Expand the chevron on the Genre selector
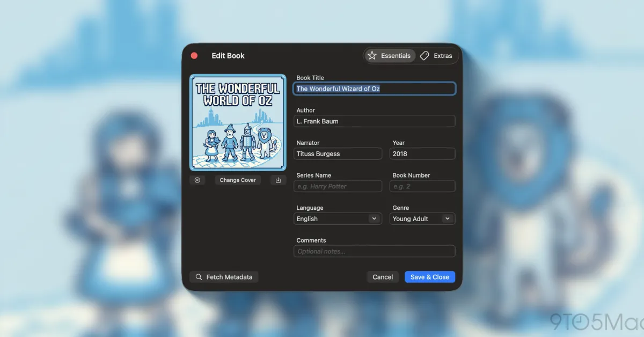644x337 pixels. (x=447, y=218)
